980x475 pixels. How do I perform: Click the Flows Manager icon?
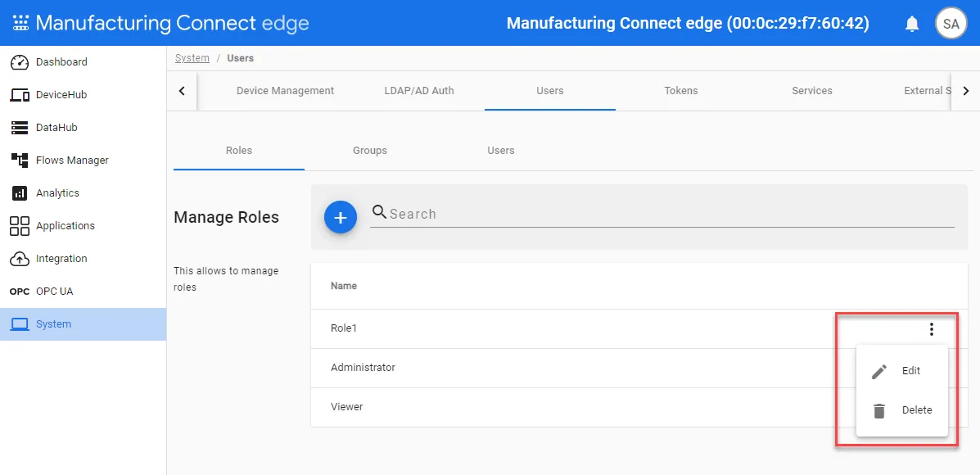[x=20, y=160]
